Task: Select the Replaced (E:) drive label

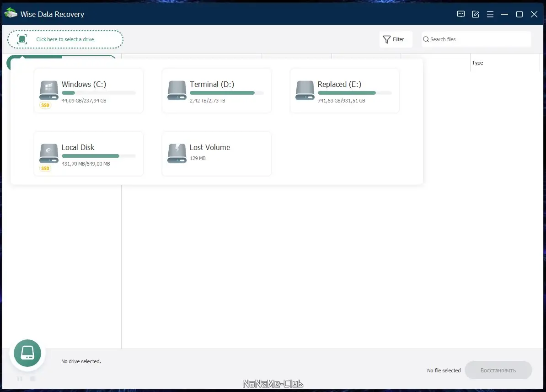Action: [x=339, y=84]
